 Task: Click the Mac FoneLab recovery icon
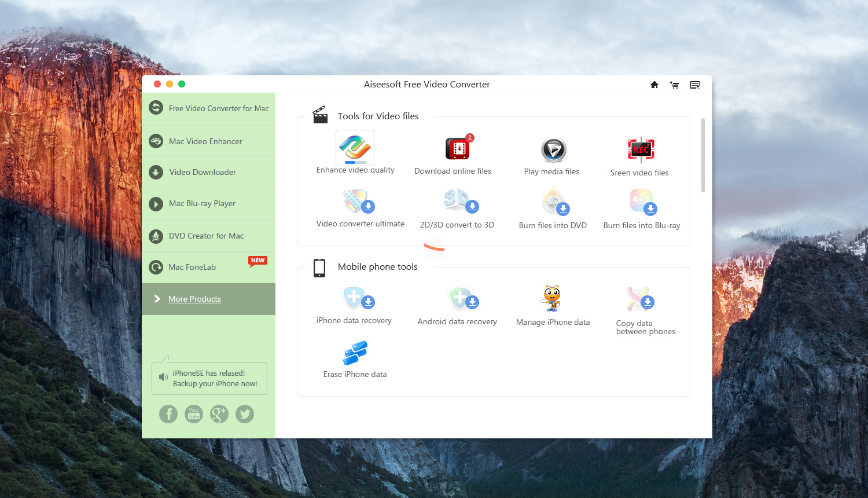tap(156, 267)
